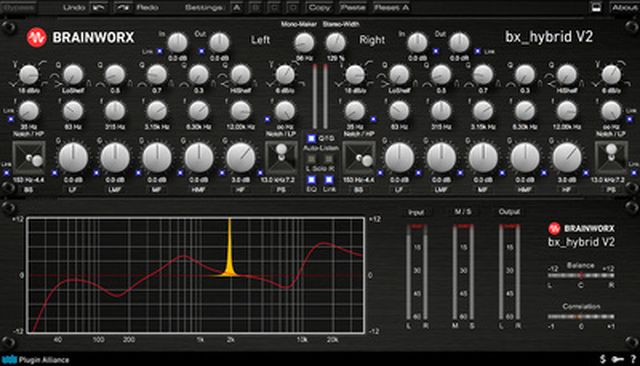
Task: Select settings slot D
Action: [x=293, y=8]
